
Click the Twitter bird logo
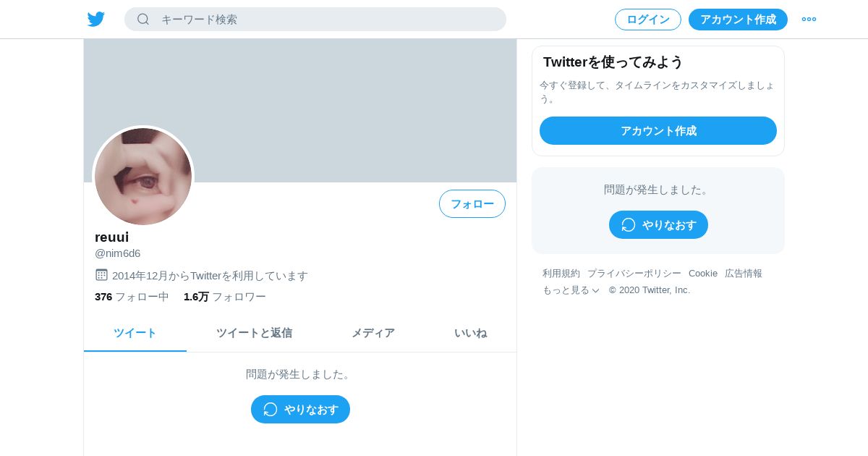[96, 20]
